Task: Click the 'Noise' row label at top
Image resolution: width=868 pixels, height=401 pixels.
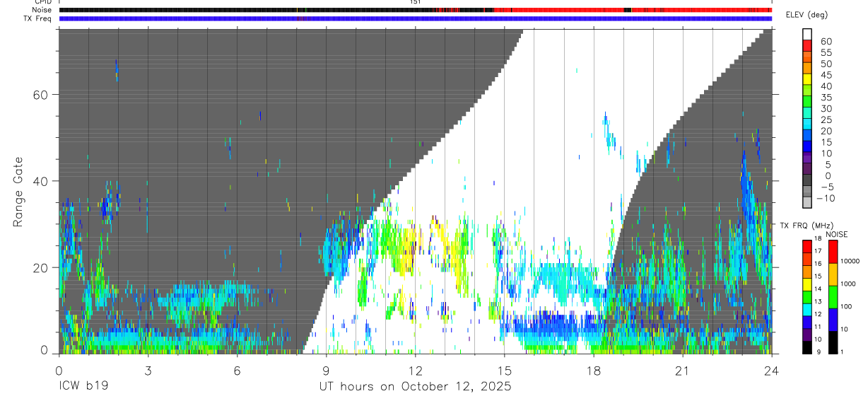Action: pyautogui.click(x=41, y=10)
